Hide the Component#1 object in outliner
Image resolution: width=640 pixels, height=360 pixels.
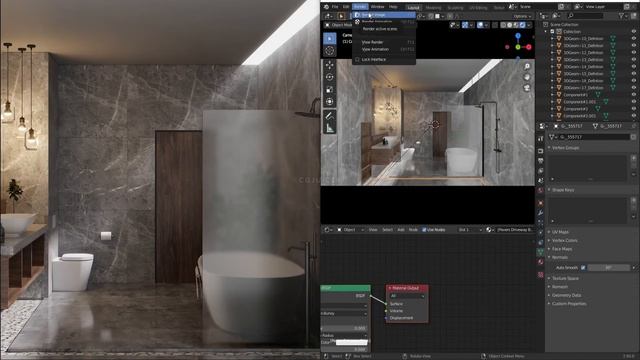(634, 95)
